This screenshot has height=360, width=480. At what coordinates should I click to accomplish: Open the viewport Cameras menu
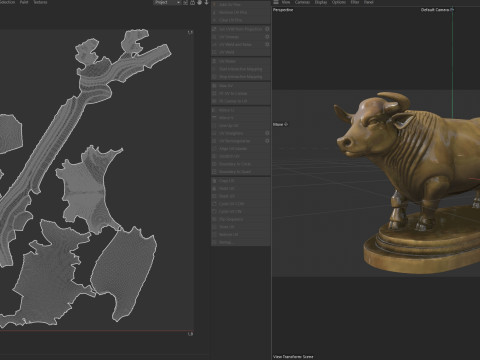(302, 2)
